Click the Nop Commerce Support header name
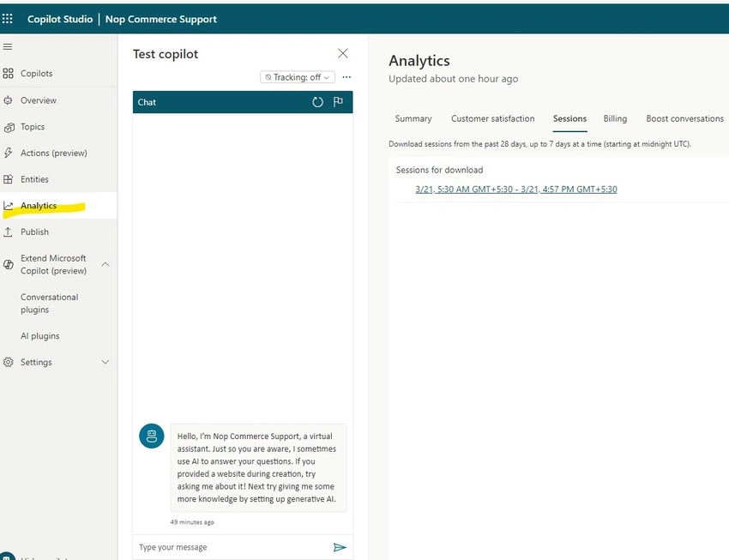Image resolution: width=729 pixels, height=560 pixels. tap(161, 19)
